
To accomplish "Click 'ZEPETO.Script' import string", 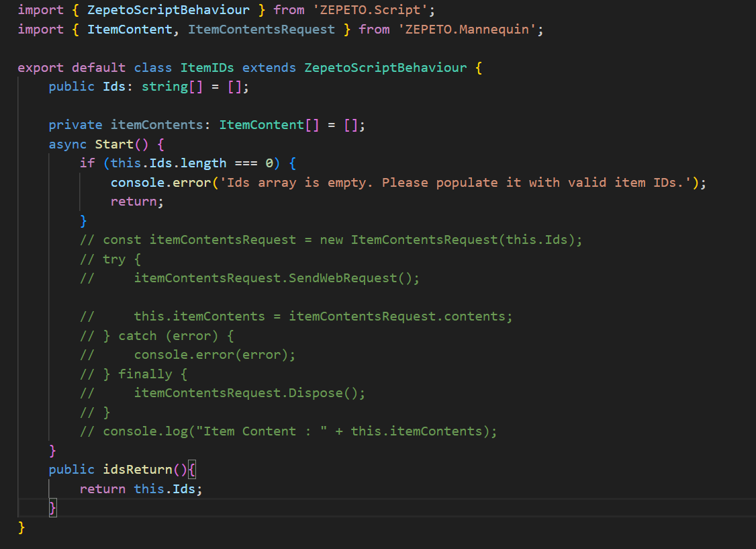I will (x=370, y=10).
